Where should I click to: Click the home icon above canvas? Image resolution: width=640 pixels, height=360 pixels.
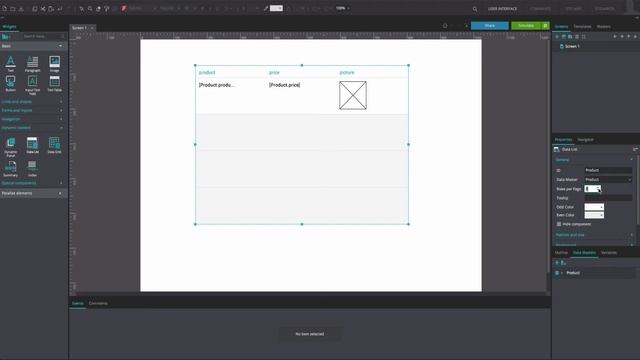[445, 26]
